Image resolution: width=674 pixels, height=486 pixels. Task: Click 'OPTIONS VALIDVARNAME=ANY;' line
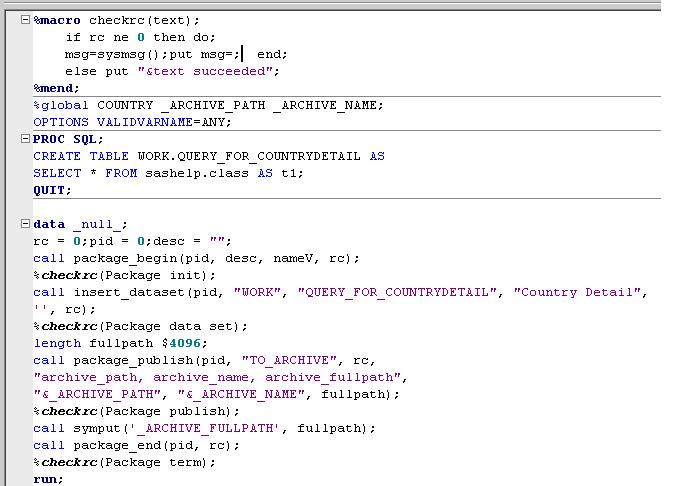tap(132, 122)
